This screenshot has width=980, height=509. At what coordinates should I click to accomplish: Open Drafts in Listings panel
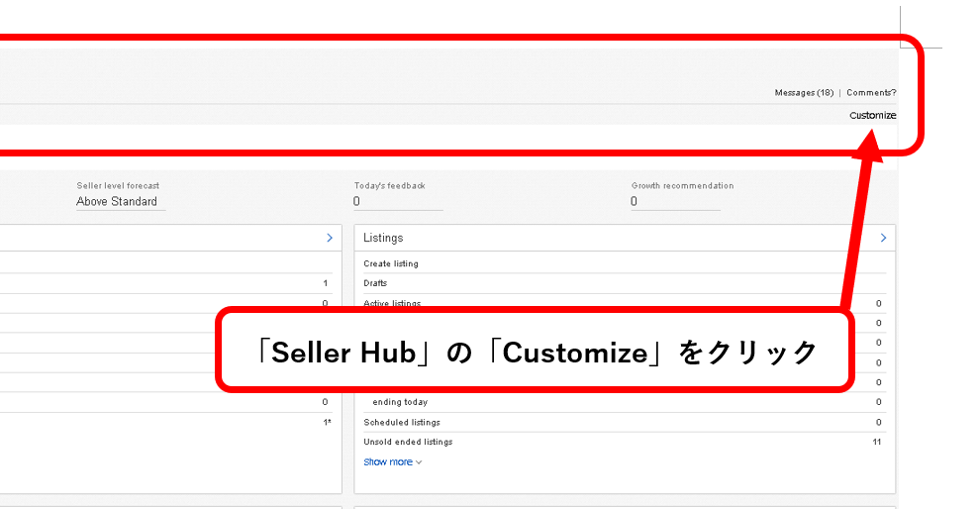pos(375,283)
